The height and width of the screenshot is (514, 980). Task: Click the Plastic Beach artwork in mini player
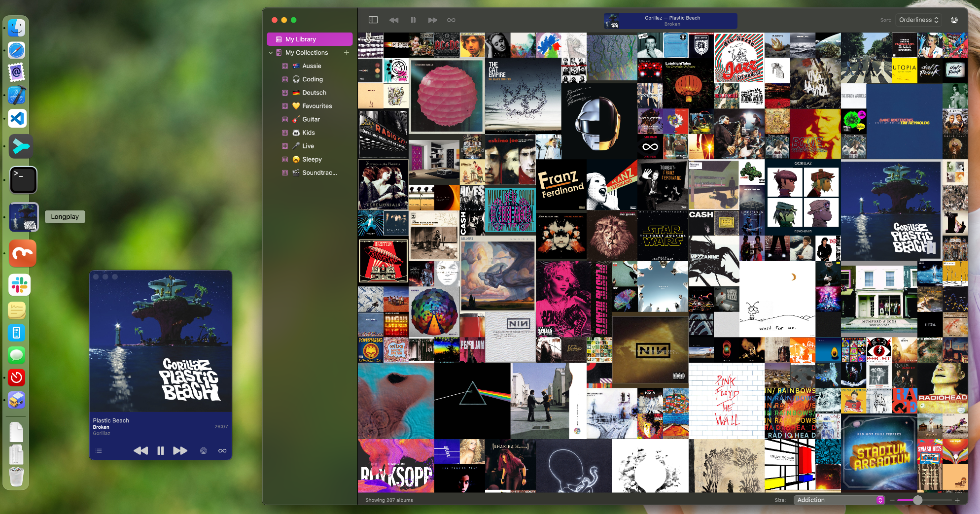coord(161,341)
